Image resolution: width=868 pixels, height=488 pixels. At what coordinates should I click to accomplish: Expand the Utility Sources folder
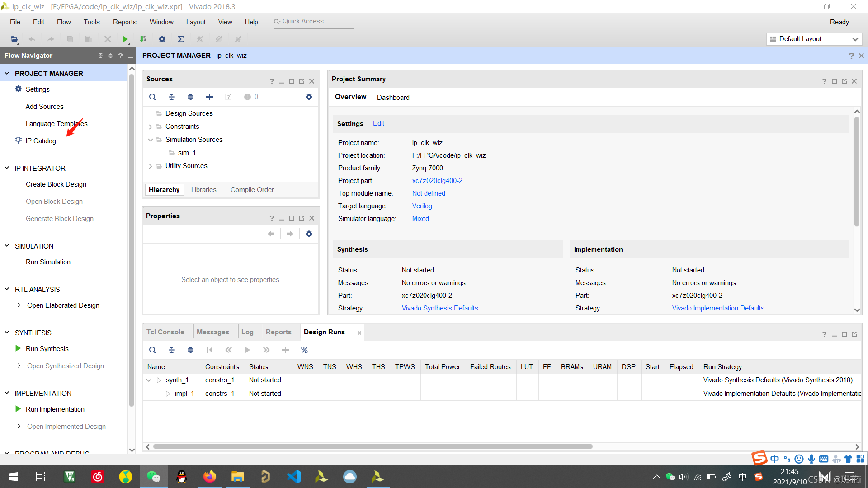coord(151,166)
